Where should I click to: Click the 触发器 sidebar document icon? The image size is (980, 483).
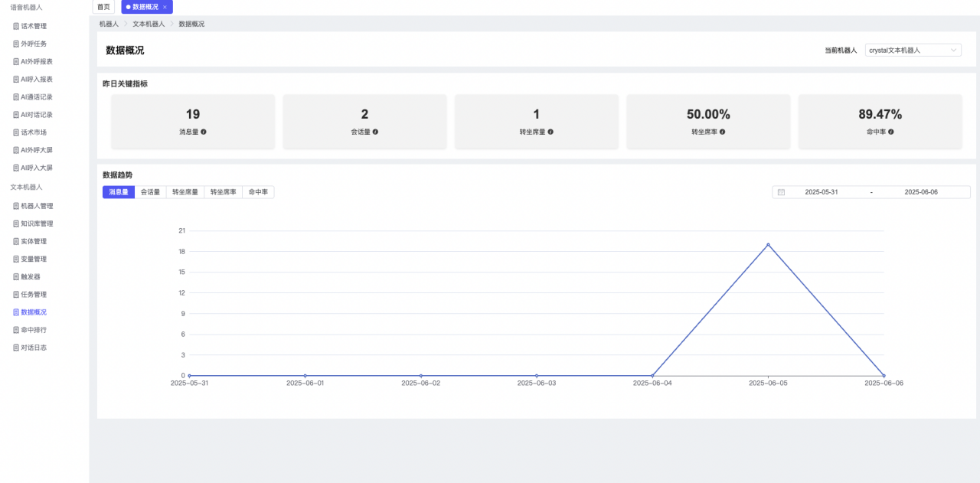pos(16,277)
